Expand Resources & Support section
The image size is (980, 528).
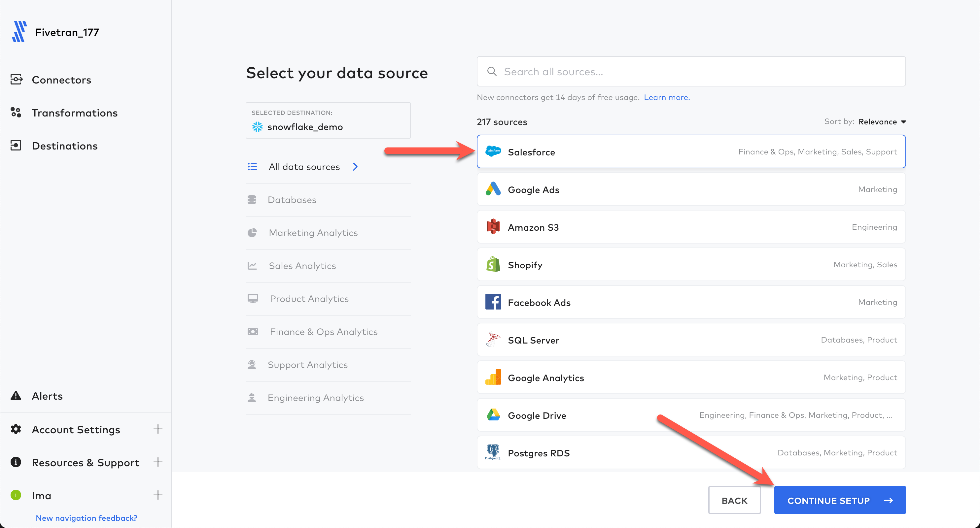click(x=158, y=462)
